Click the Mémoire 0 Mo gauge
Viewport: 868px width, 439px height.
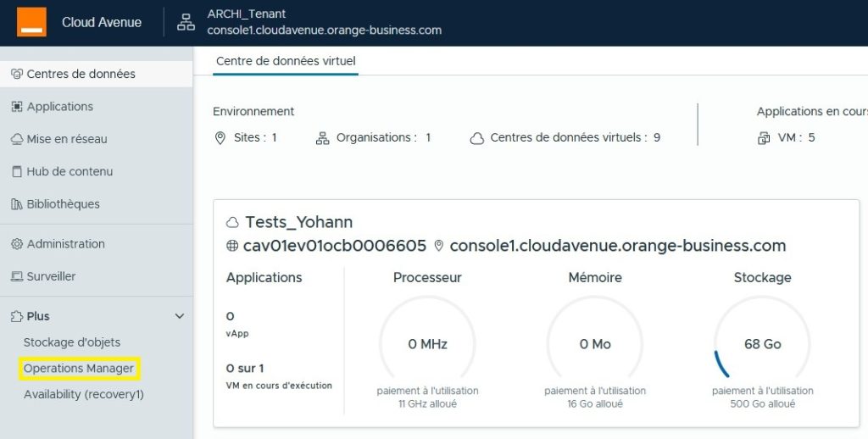595,344
